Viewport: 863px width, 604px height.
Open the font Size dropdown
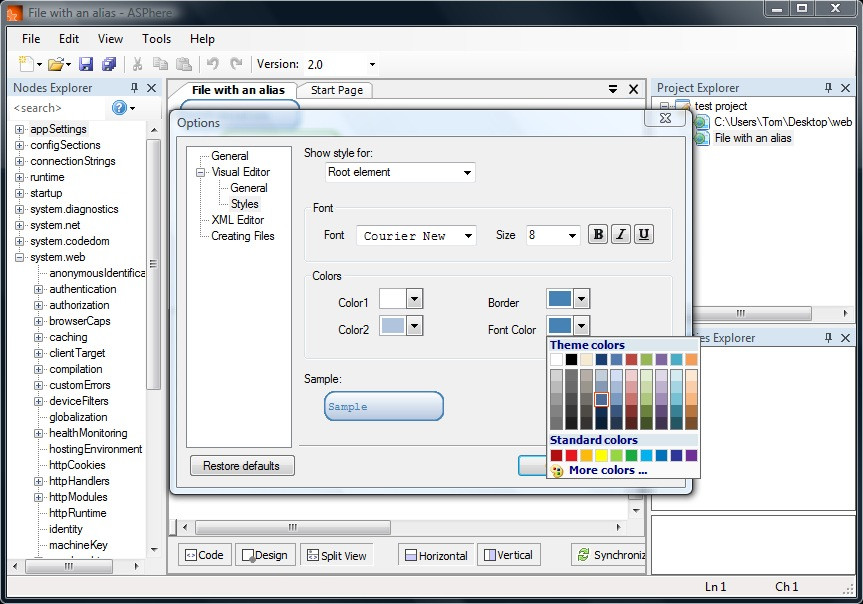click(x=572, y=236)
